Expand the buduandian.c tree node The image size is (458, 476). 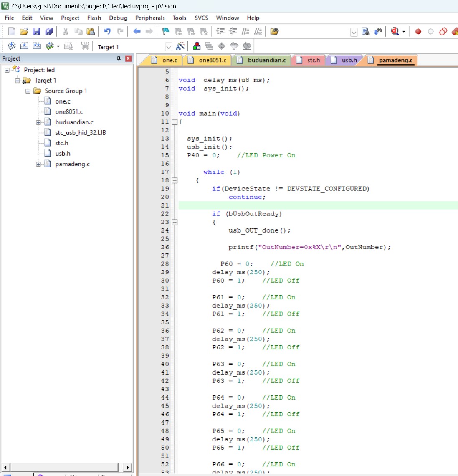point(38,123)
